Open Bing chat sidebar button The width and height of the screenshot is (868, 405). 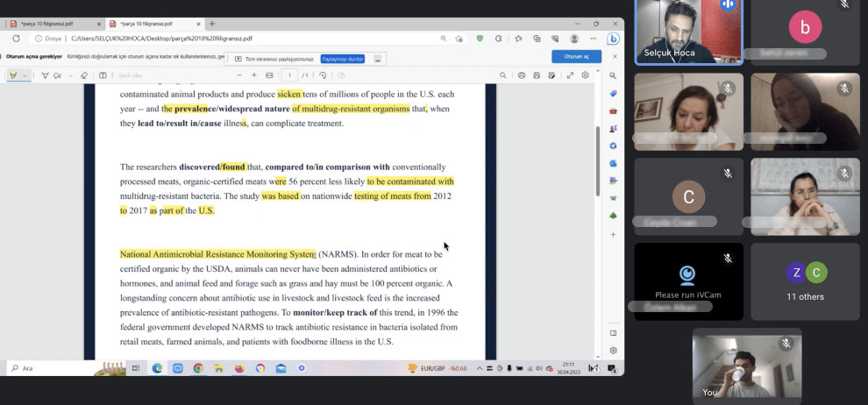[613, 39]
